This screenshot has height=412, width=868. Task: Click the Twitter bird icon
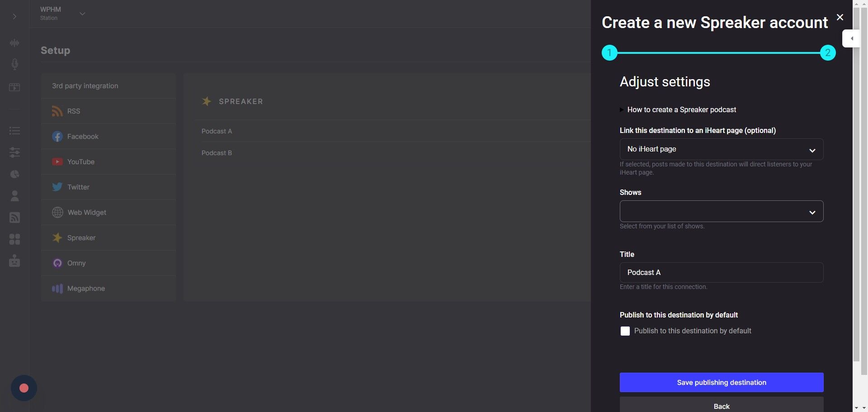(x=57, y=187)
